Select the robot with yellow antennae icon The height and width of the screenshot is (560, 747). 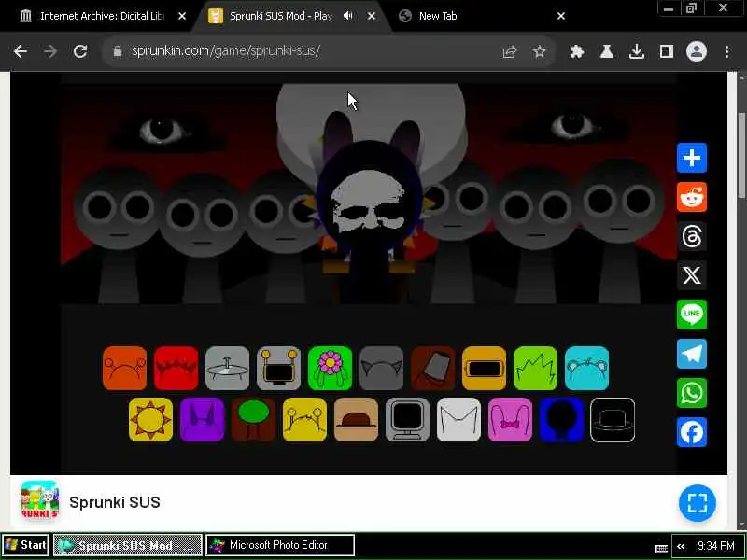[278, 368]
